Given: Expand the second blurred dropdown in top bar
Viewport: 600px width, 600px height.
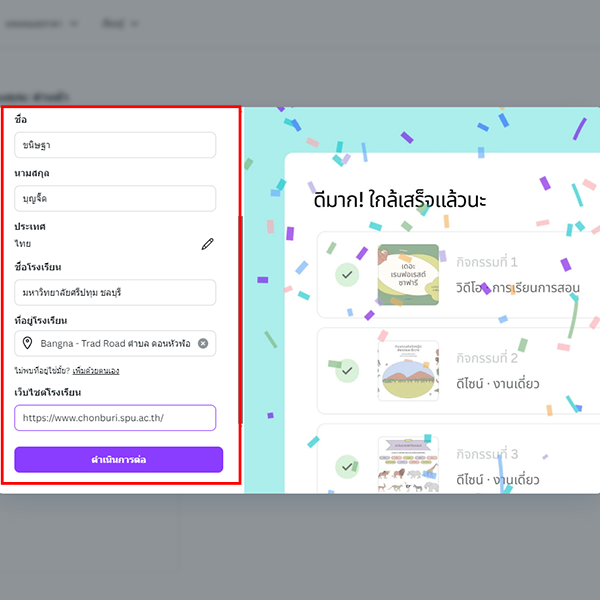Looking at the screenshot, I should coord(120,24).
